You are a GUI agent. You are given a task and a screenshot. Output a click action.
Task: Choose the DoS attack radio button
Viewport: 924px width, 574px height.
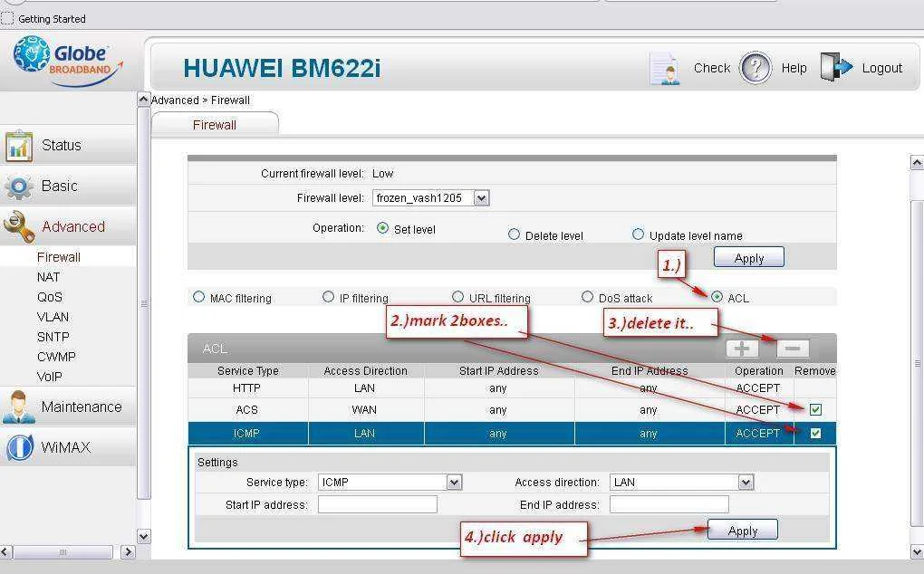point(588,297)
